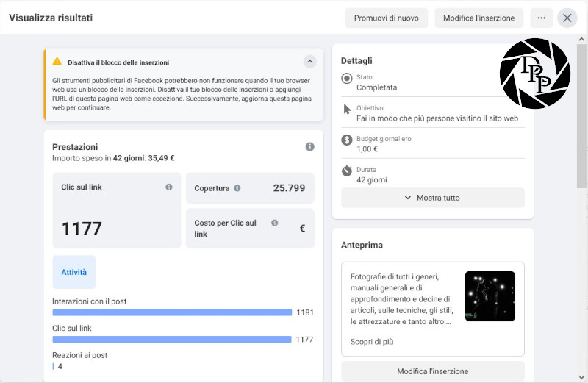Open the ad preview thumbnail image
This screenshot has height=383, width=588.
click(x=490, y=296)
